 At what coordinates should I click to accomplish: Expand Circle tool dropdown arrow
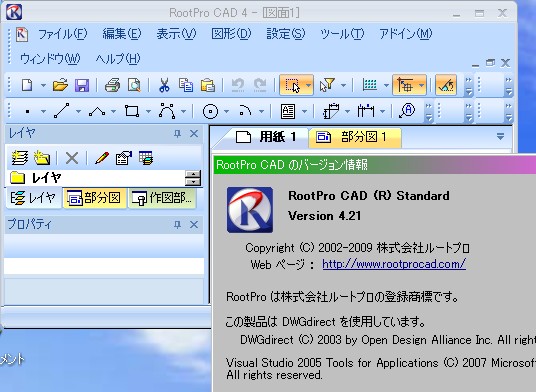(x=226, y=111)
